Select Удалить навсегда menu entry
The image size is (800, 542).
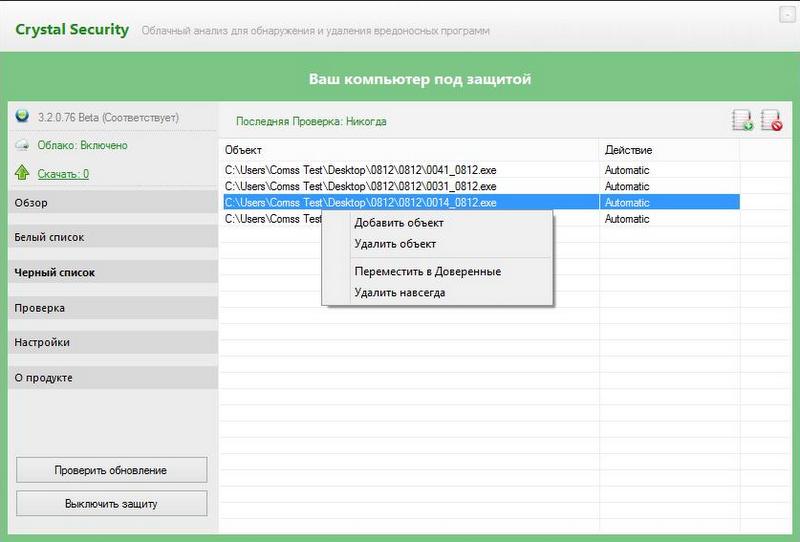(x=399, y=293)
